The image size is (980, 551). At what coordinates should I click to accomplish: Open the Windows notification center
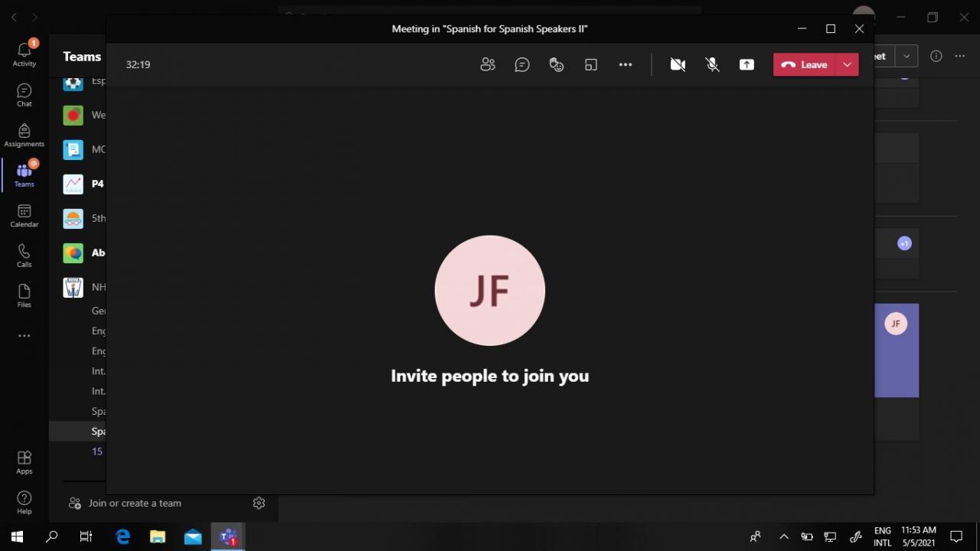(x=956, y=536)
